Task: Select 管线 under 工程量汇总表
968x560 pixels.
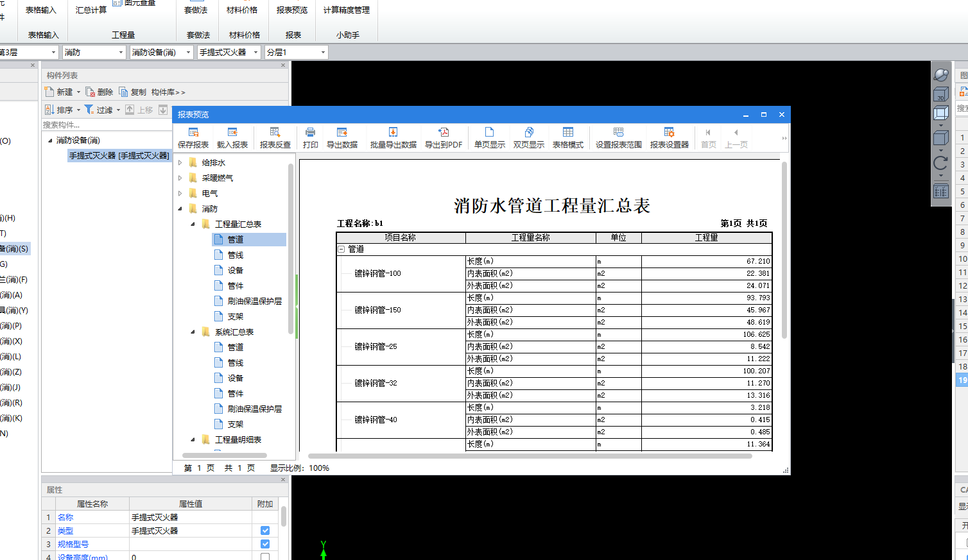Action: pyautogui.click(x=235, y=255)
